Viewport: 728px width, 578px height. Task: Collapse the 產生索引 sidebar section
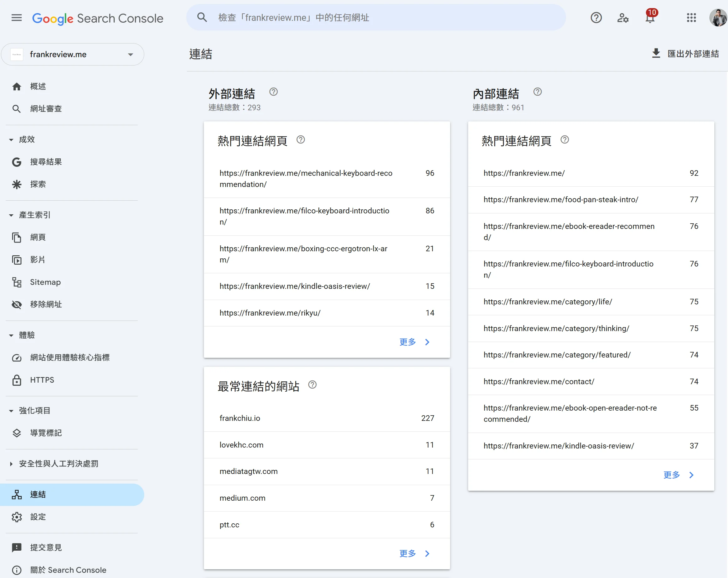point(11,215)
